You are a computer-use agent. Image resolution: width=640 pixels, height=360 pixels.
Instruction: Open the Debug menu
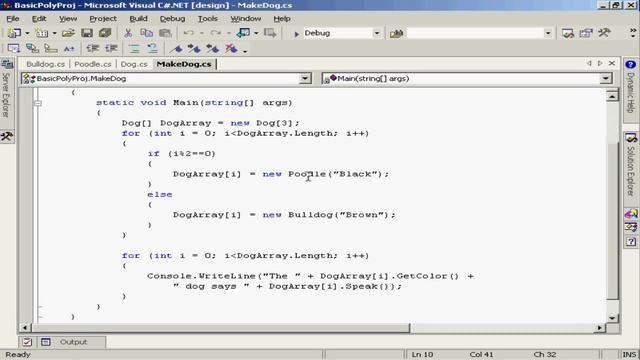tap(172, 19)
